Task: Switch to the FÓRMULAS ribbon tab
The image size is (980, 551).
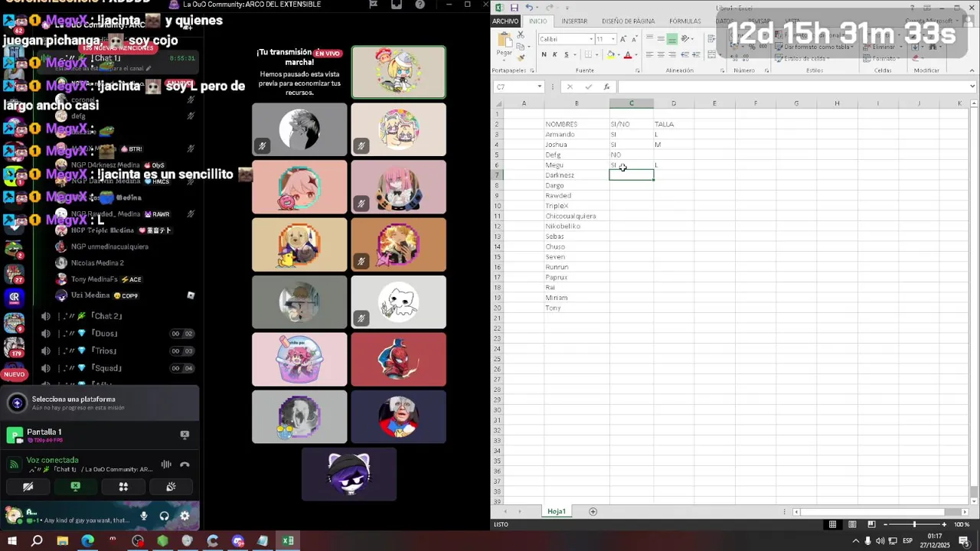Action: pos(684,21)
